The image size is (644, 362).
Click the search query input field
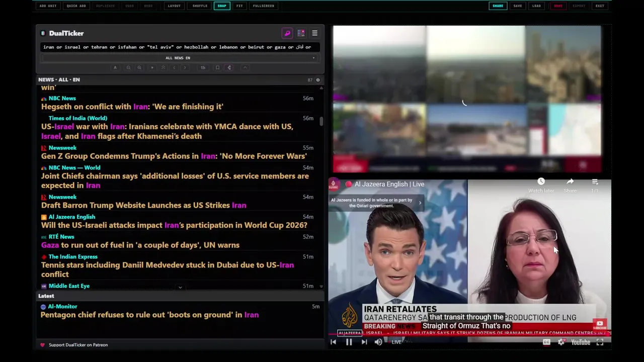180,47
